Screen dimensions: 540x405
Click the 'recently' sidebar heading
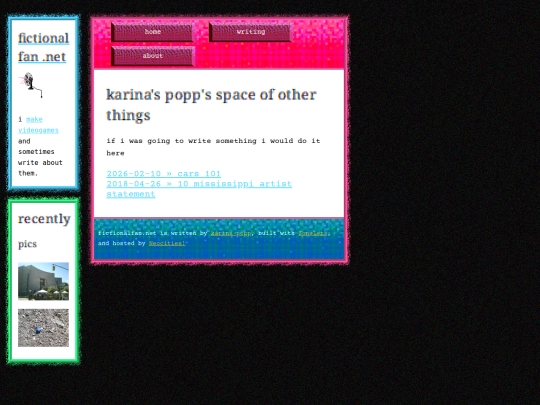[44, 218]
